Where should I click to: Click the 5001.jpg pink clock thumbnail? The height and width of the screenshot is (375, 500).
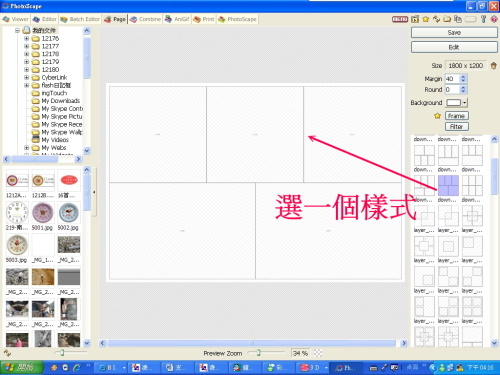click(43, 213)
